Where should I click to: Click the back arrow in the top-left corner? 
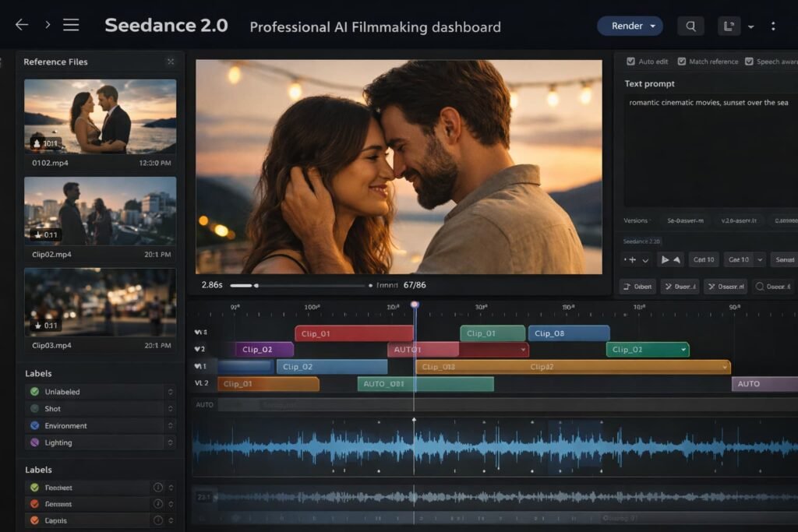tap(21, 24)
